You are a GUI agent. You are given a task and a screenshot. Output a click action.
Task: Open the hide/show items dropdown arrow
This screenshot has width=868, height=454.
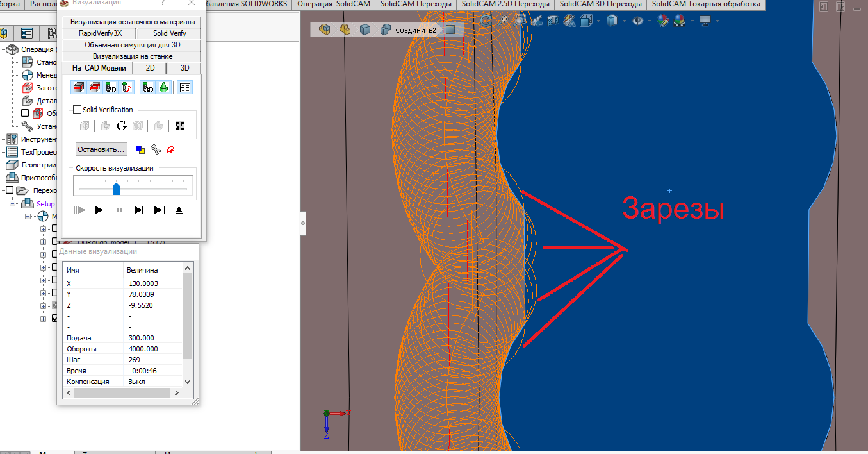649,21
